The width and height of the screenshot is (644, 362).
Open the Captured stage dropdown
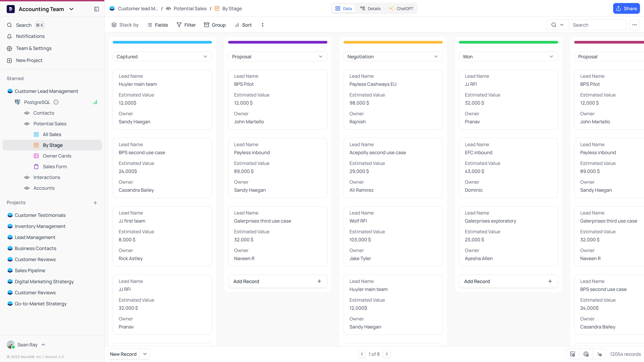click(x=205, y=56)
